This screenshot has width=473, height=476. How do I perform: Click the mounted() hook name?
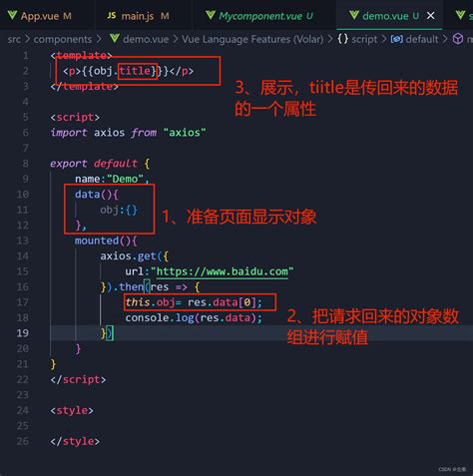(x=97, y=240)
